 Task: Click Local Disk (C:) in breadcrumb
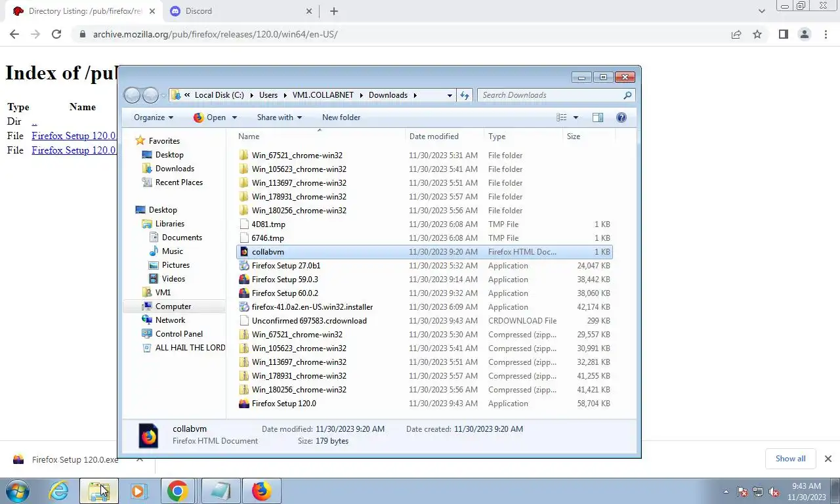pyautogui.click(x=219, y=95)
